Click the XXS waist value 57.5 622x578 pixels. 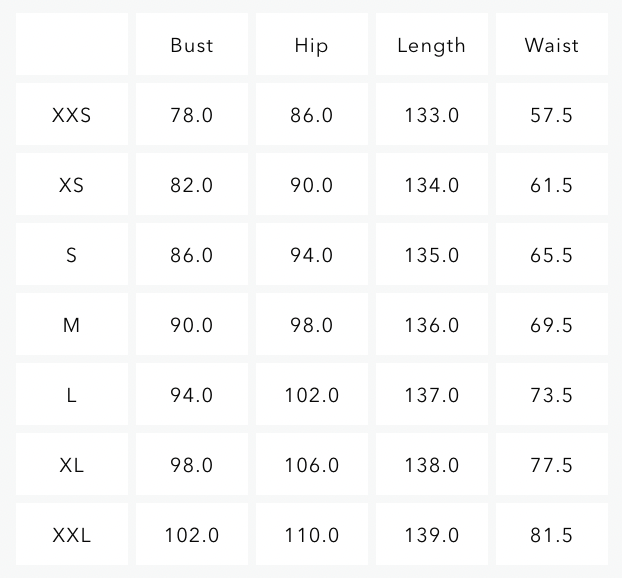click(x=551, y=115)
